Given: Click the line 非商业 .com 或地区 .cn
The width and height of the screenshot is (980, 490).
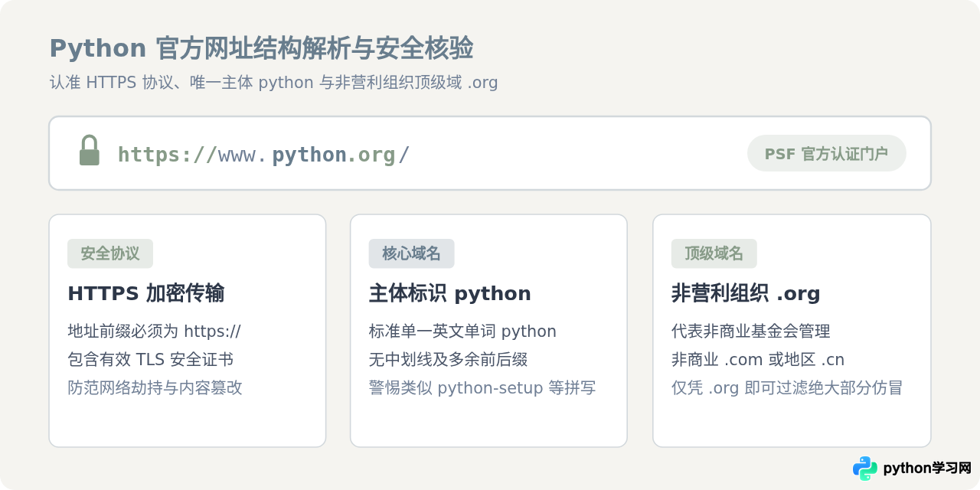Looking at the screenshot, I should pyautogui.click(x=758, y=359).
